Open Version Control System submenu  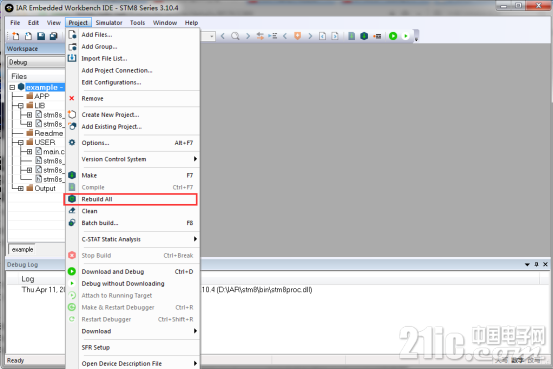point(139,159)
